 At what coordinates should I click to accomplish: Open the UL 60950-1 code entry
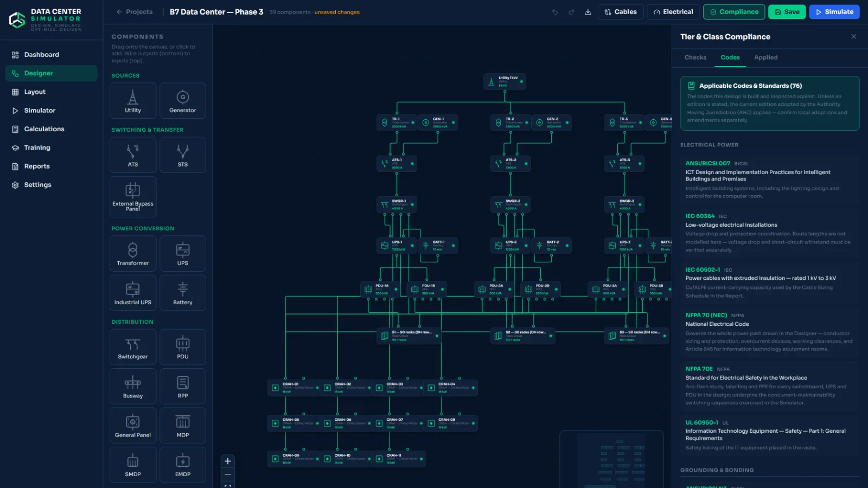tap(769, 435)
